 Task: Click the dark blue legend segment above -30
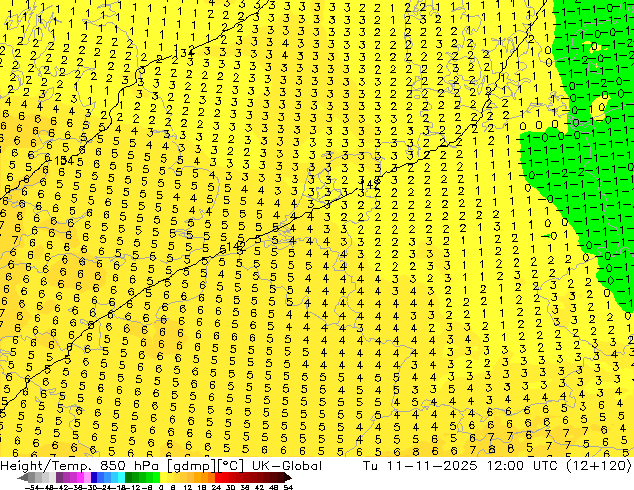tap(94, 477)
